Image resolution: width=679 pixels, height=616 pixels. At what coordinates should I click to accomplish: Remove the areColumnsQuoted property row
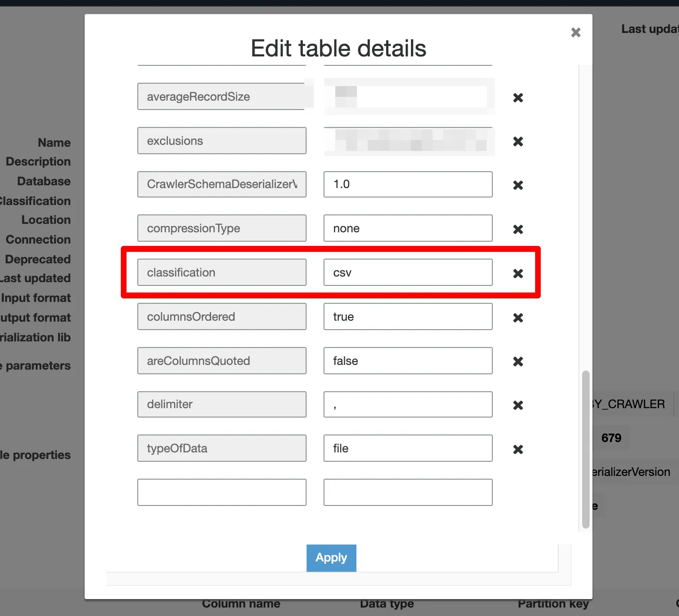pyautogui.click(x=518, y=362)
